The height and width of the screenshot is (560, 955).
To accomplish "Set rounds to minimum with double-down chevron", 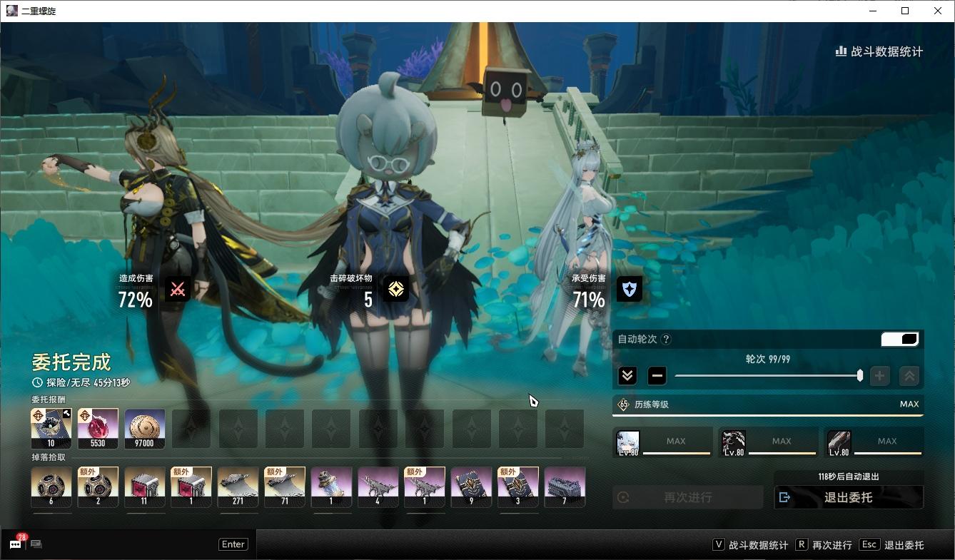I will point(627,375).
